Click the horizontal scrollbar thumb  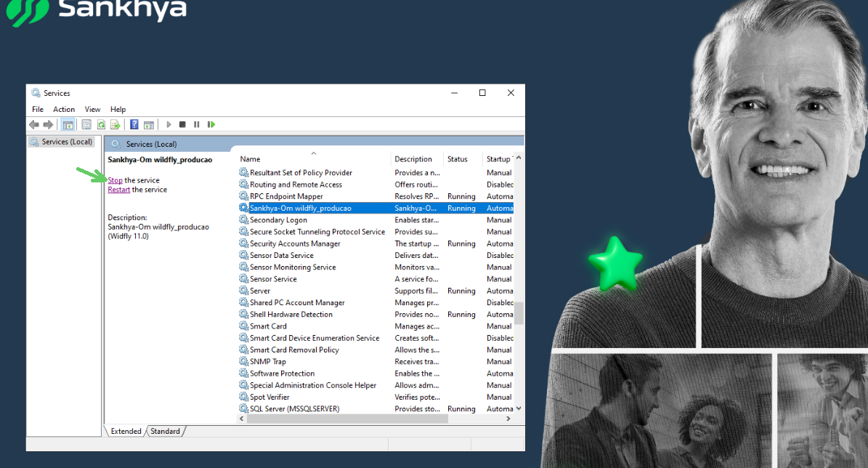(x=347, y=419)
